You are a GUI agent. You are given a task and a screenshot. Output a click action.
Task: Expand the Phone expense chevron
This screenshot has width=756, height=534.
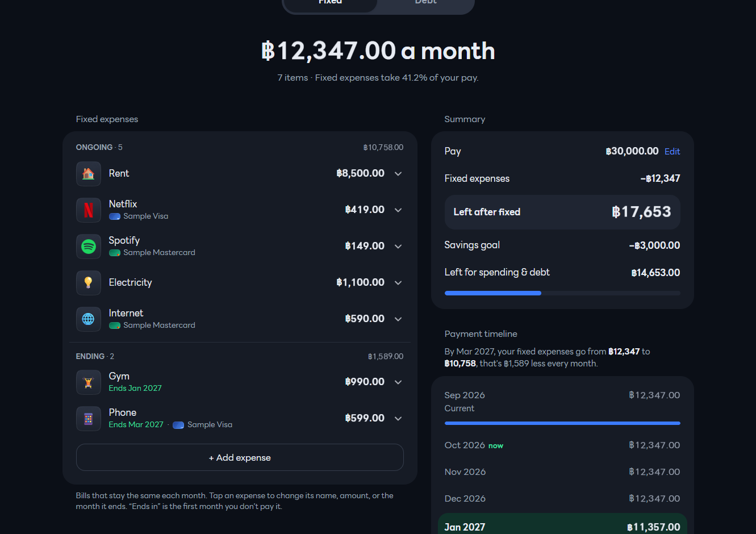click(x=398, y=419)
